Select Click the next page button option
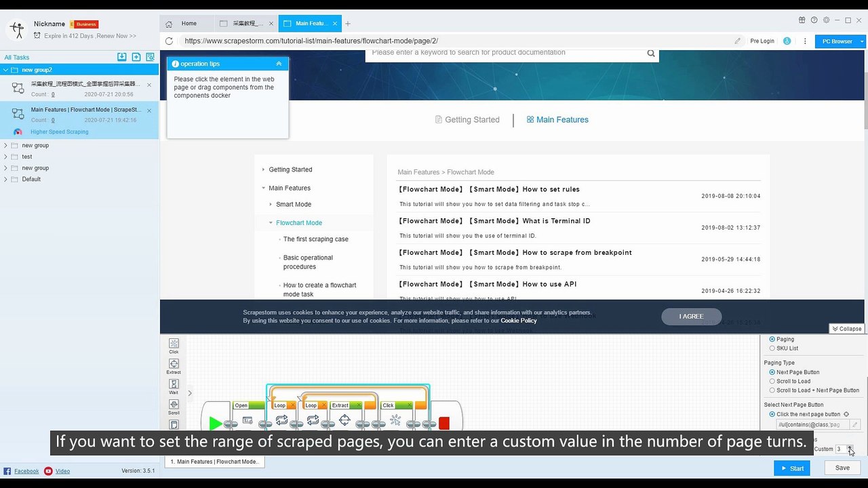868x488 pixels. (x=772, y=414)
